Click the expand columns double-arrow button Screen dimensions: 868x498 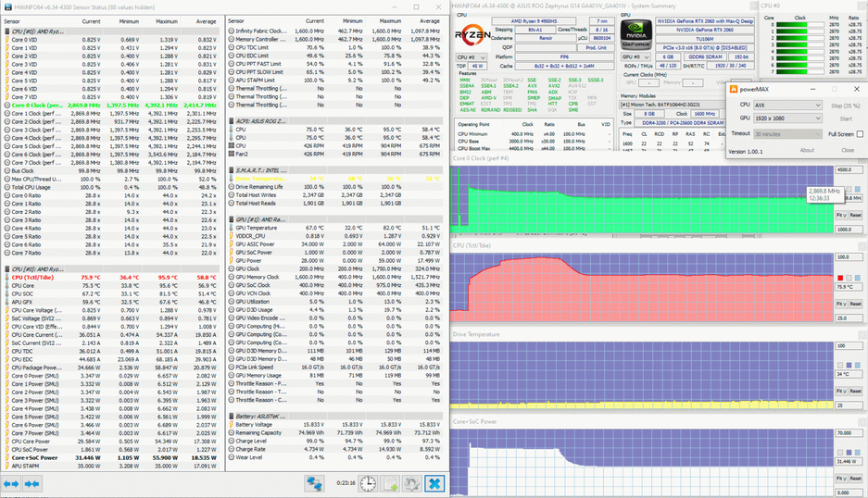point(11,484)
